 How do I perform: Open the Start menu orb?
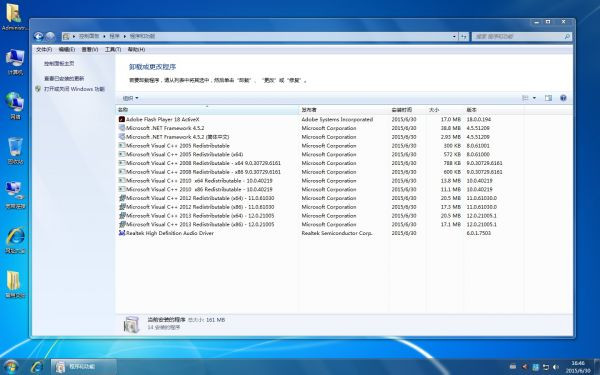pos(10,367)
